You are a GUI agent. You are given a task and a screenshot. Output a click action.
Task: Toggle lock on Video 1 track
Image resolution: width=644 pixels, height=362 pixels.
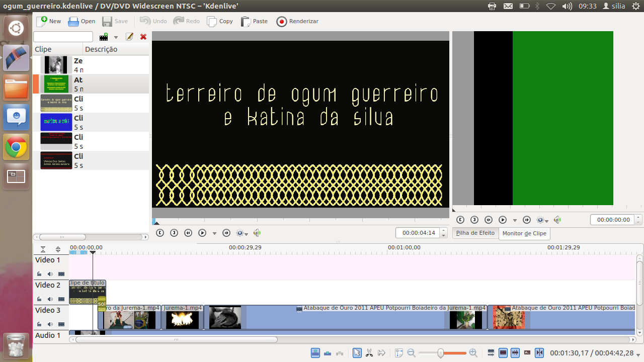39,274
